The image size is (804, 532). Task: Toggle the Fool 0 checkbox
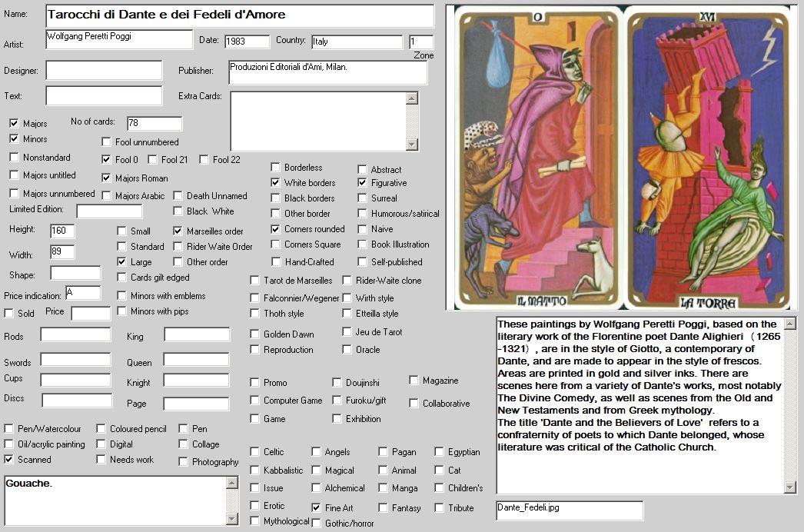(106, 160)
